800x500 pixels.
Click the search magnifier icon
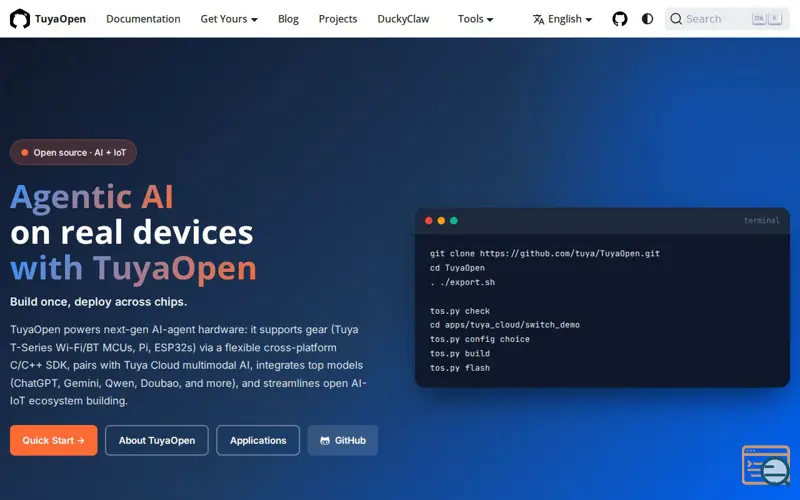click(x=676, y=19)
